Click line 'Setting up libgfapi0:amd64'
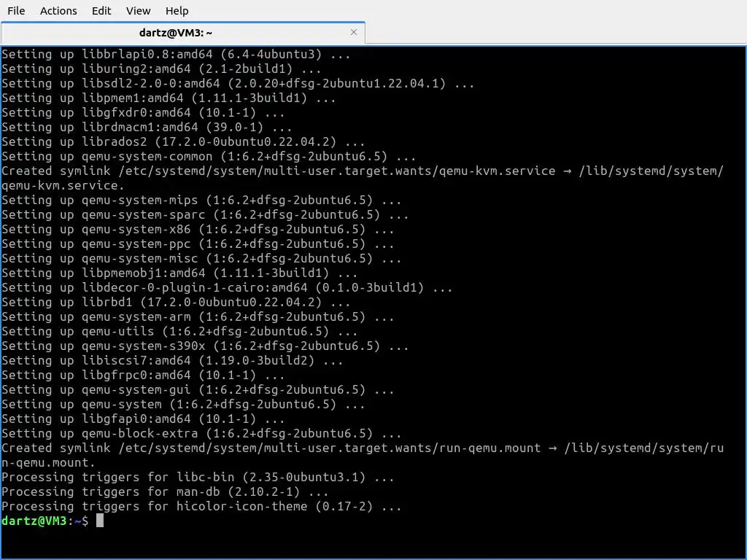 click(x=143, y=419)
